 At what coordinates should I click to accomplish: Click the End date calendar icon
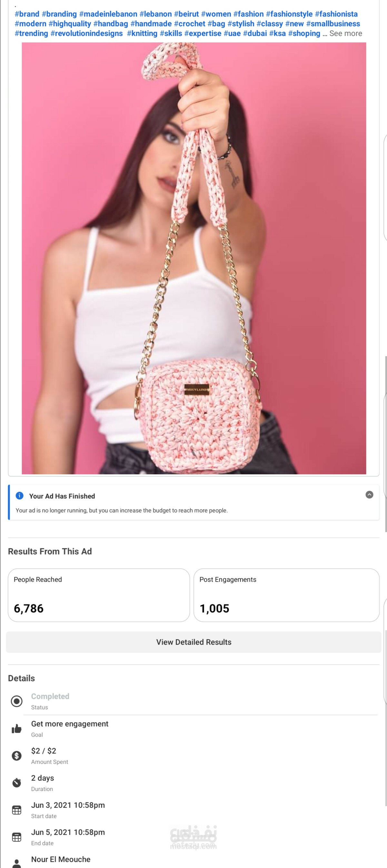16,837
